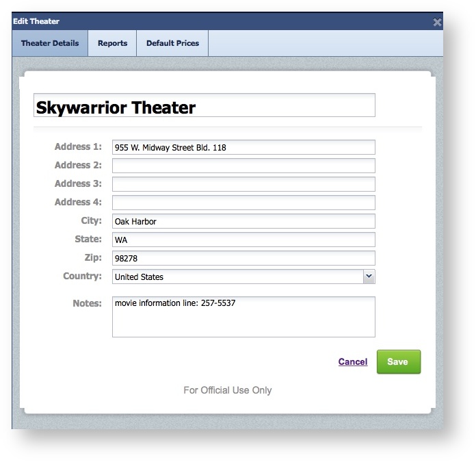This screenshot has width=476, height=462.
Task: Click the empty Address 2 field
Action: point(243,166)
